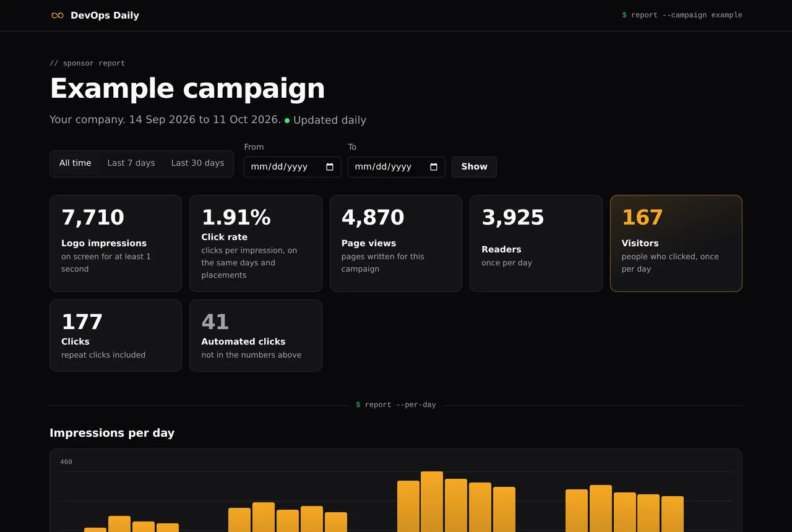792x532 pixels.
Task: Click the '// sponsor report' label
Action: click(87, 63)
